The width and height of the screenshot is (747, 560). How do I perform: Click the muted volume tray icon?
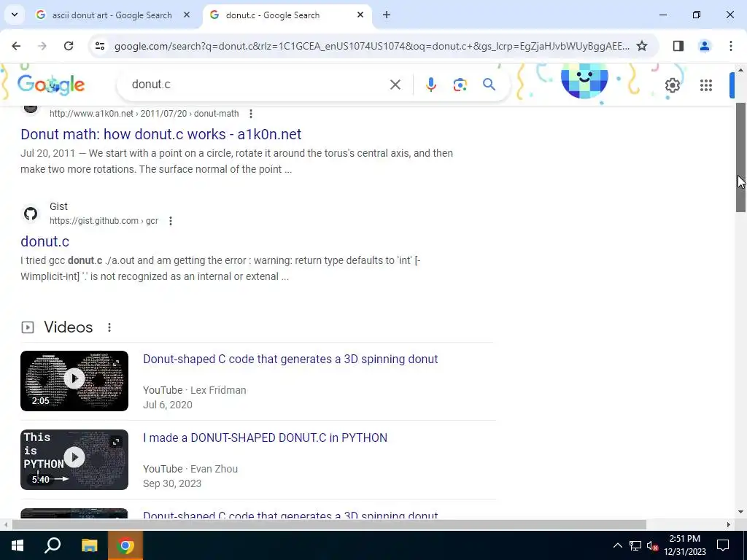click(652, 545)
